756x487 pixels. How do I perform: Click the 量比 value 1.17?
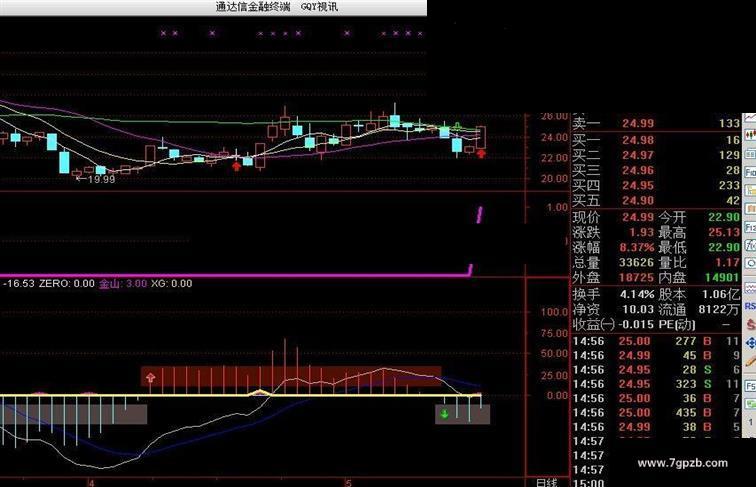tap(728, 262)
